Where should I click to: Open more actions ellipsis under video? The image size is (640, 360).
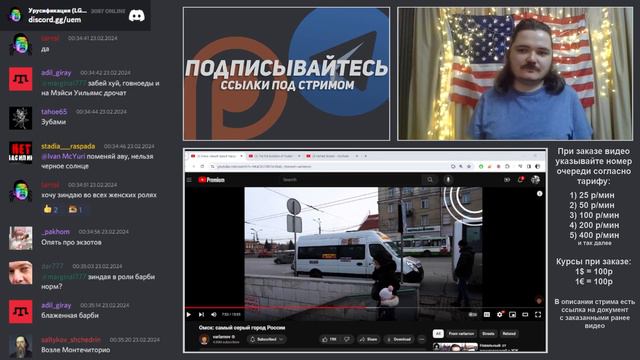click(422, 339)
